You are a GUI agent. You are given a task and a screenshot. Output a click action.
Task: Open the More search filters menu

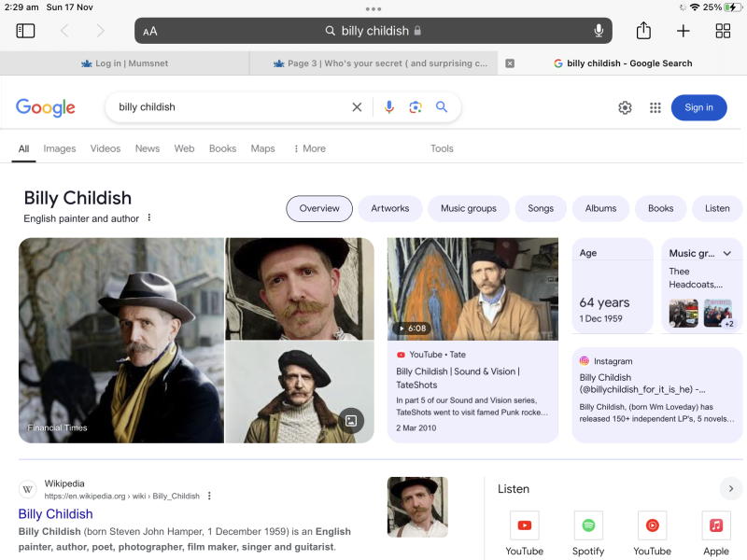[310, 148]
